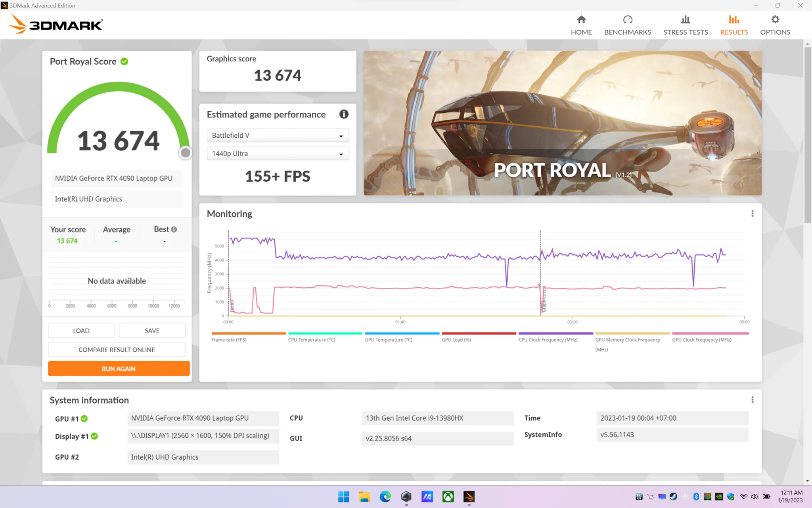Toggle the GPU Temperature legend
Image resolution: width=812 pixels, height=508 pixels.
point(402,337)
